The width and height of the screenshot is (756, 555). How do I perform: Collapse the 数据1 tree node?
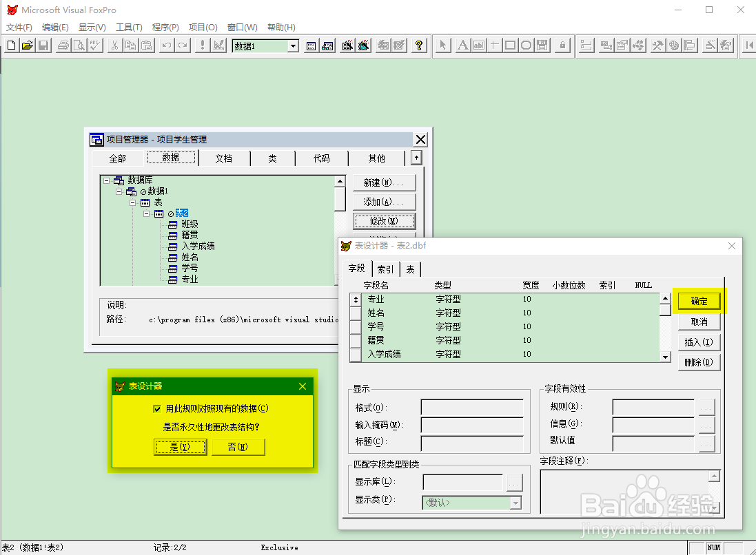click(x=119, y=191)
